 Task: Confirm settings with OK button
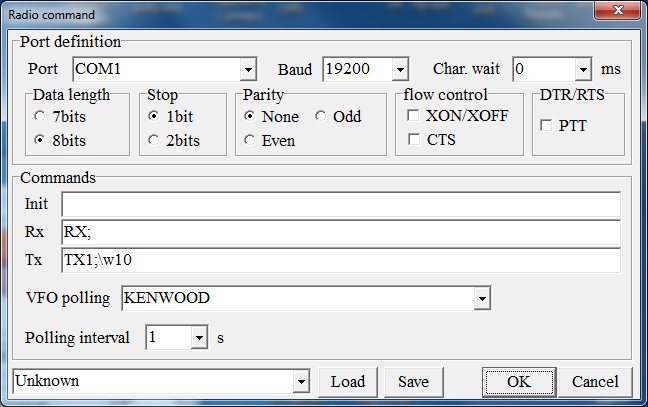pos(518,381)
